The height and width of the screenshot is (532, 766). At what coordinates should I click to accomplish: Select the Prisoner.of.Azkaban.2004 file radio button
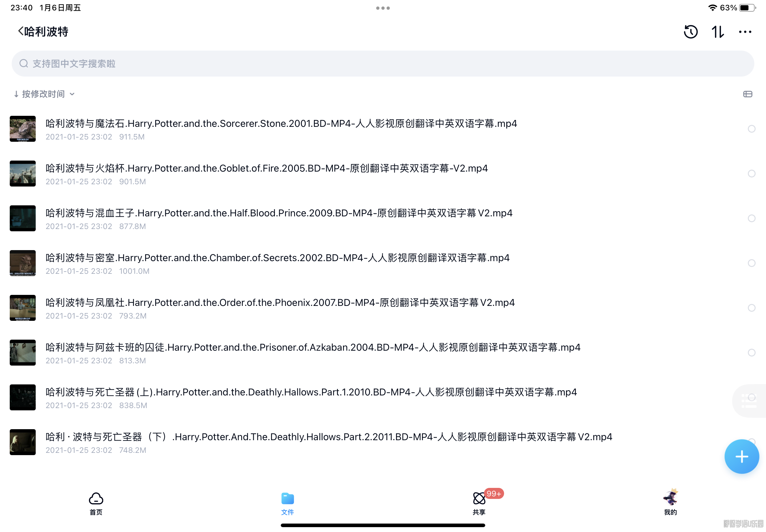(751, 352)
